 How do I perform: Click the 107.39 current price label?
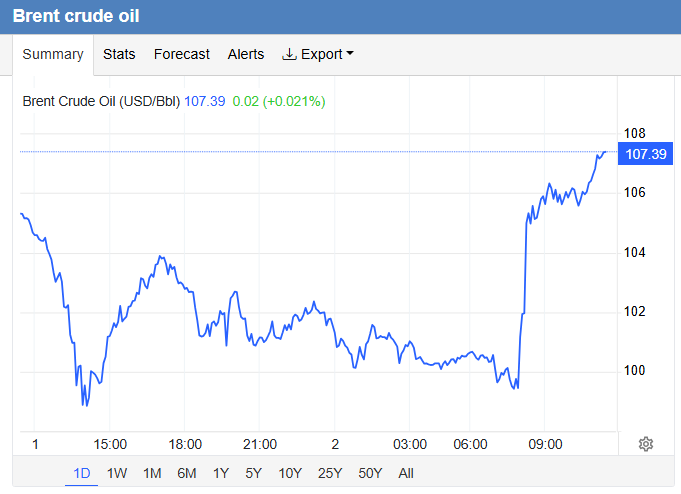(x=645, y=154)
